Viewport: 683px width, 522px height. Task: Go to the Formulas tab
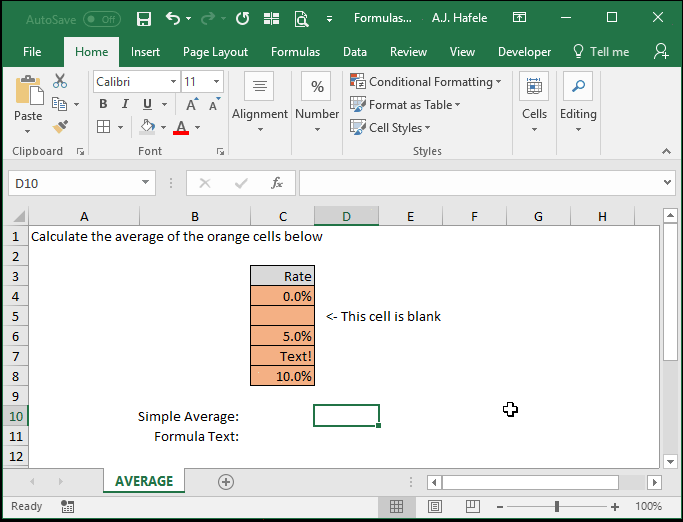295,52
